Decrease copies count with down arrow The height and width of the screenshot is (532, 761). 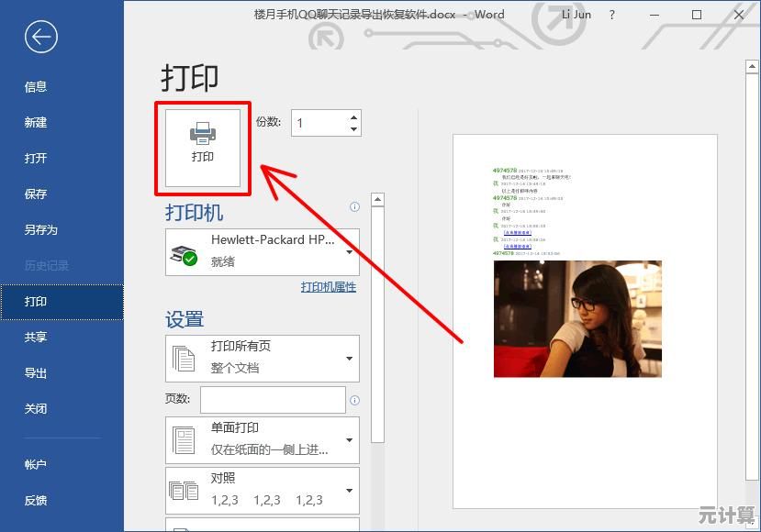click(x=354, y=129)
